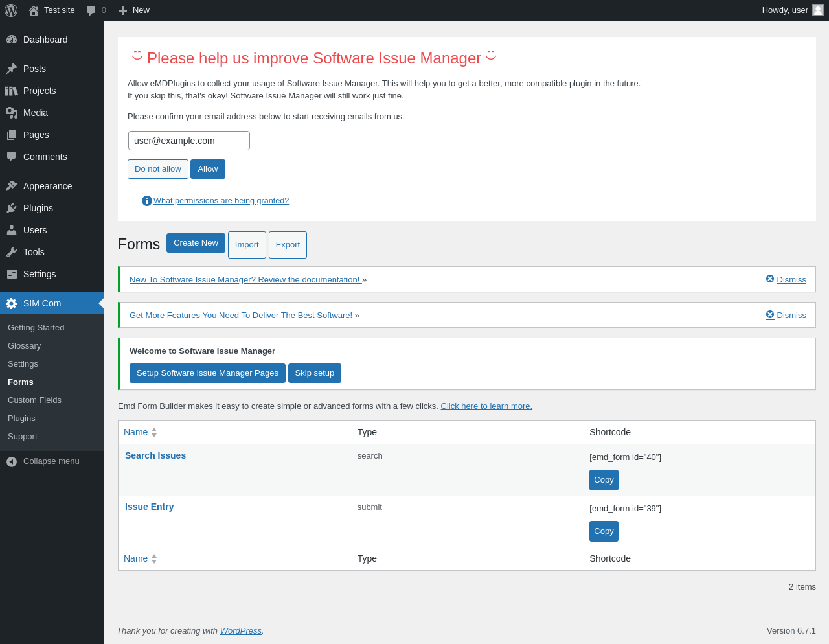Sort by Name using top header arrows
829x644 pixels.
(x=154, y=432)
